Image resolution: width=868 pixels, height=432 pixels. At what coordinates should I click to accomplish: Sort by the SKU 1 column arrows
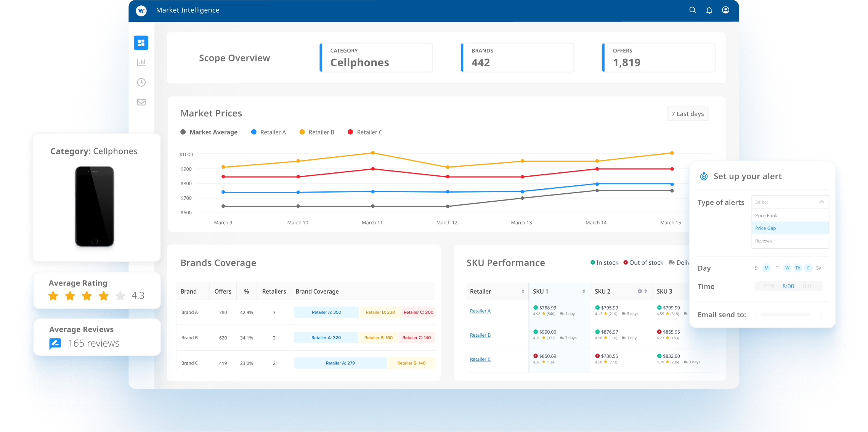(584, 291)
